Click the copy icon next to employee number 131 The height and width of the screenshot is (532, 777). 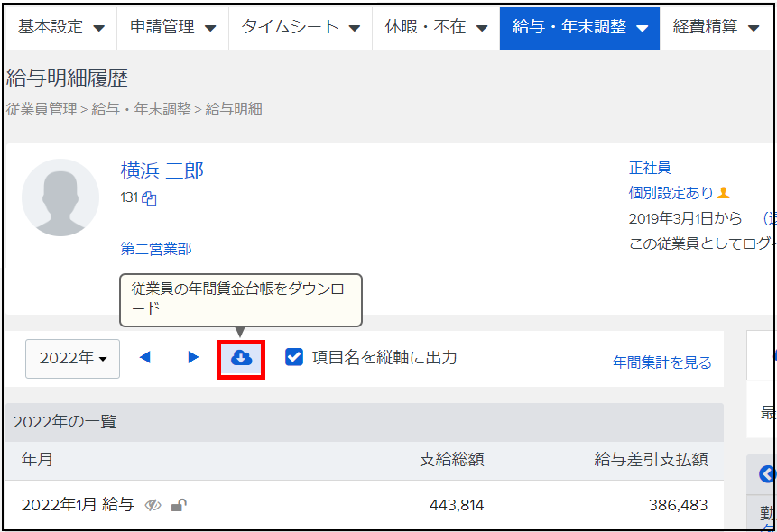[x=150, y=198]
